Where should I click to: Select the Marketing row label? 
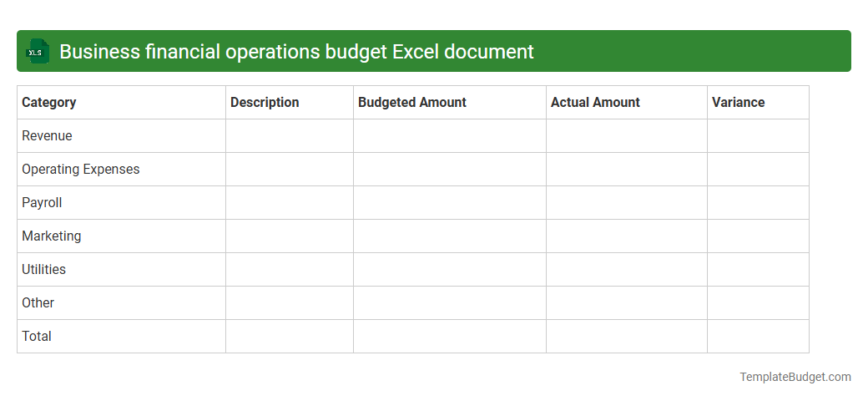[52, 236]
